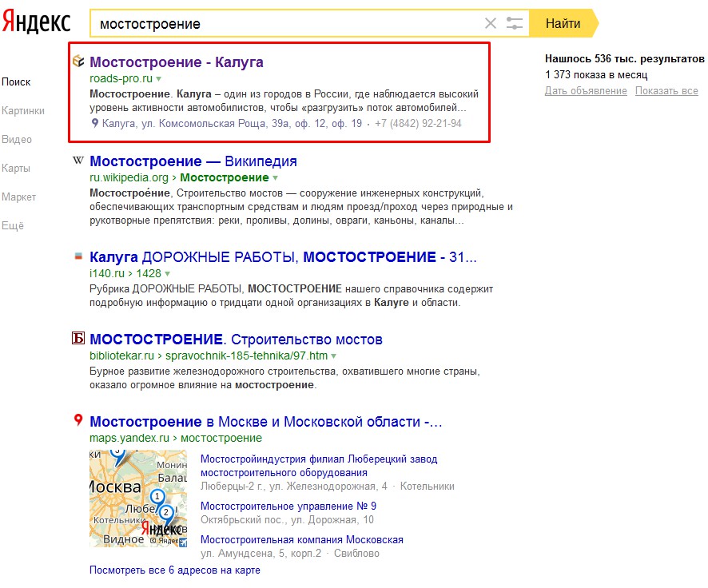The width and height of the screenshot is (708, 588).
Task: Switch to Маркет search
Action: tap(18, 197)
